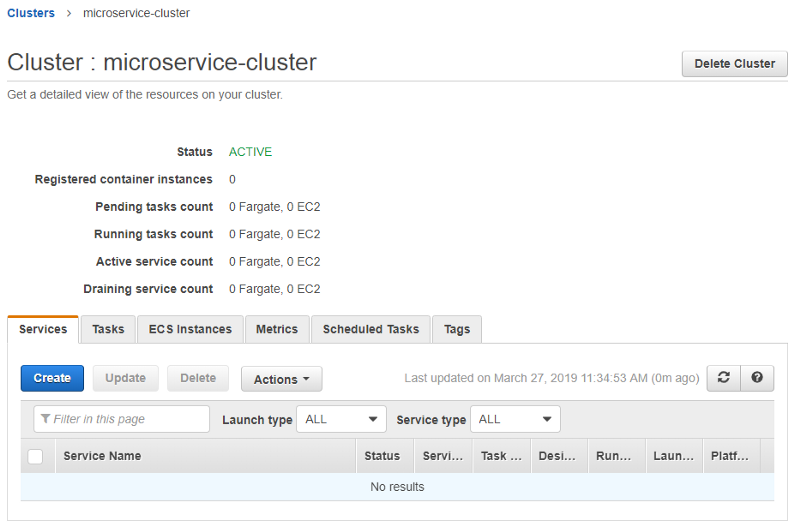Screen dimensions: 800x526
Task: Open the Tags tab
Action: (457, 330)
